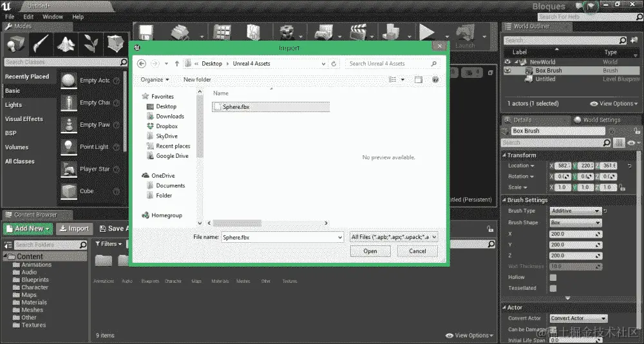Click the Open button

(x=370, y=251)
